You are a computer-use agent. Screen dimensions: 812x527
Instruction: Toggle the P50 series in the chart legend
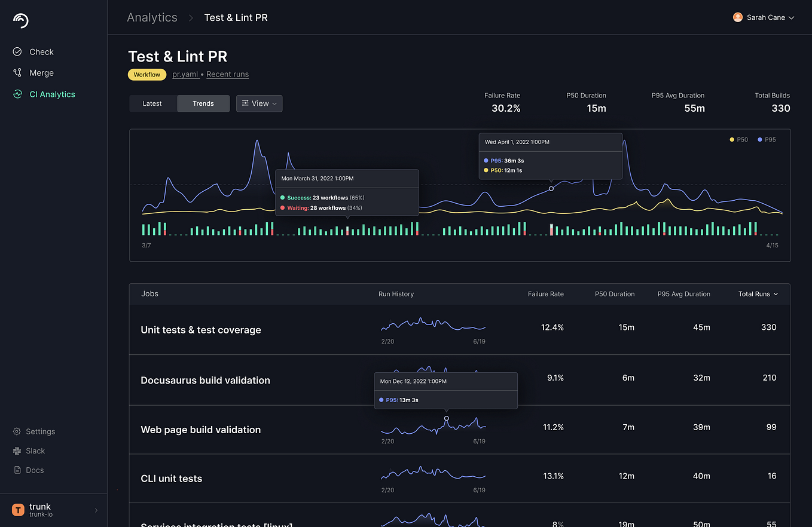738,139
